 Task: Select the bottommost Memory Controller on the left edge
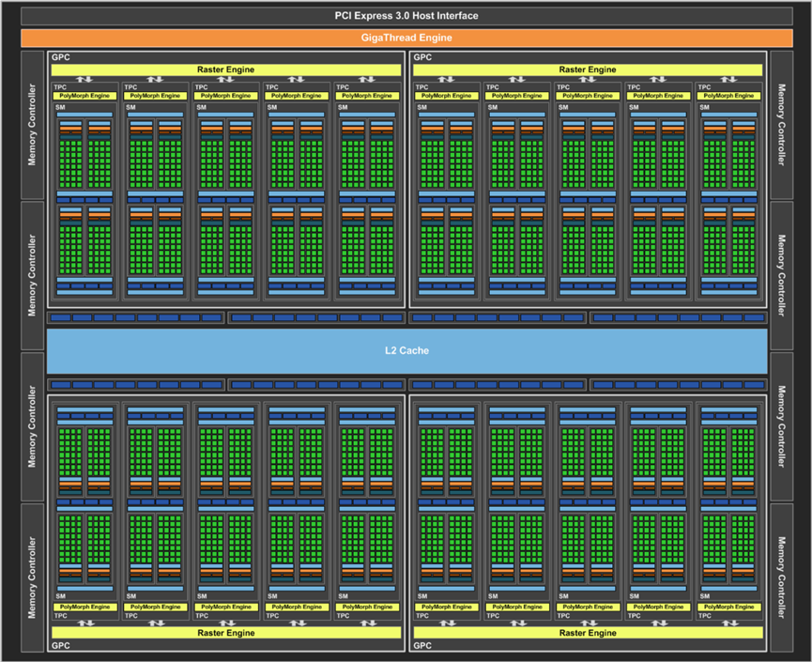pyautogui.click(x=32, y=577)
